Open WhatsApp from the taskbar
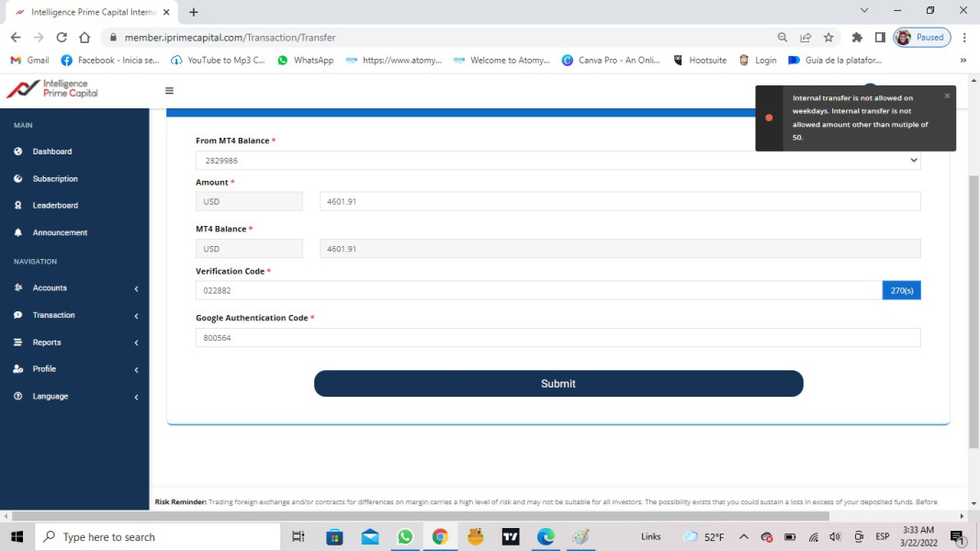 (x=405, y=536)
